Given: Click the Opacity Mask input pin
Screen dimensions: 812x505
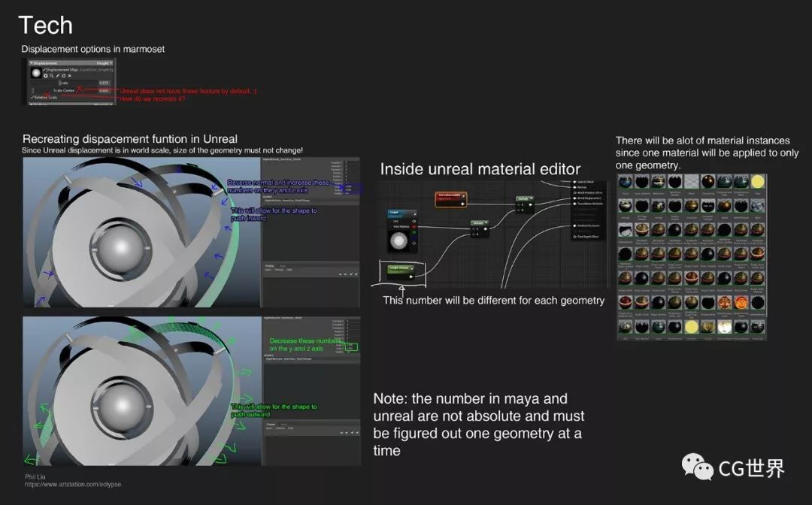Looking at the screenshot, I should pos(574,182).
